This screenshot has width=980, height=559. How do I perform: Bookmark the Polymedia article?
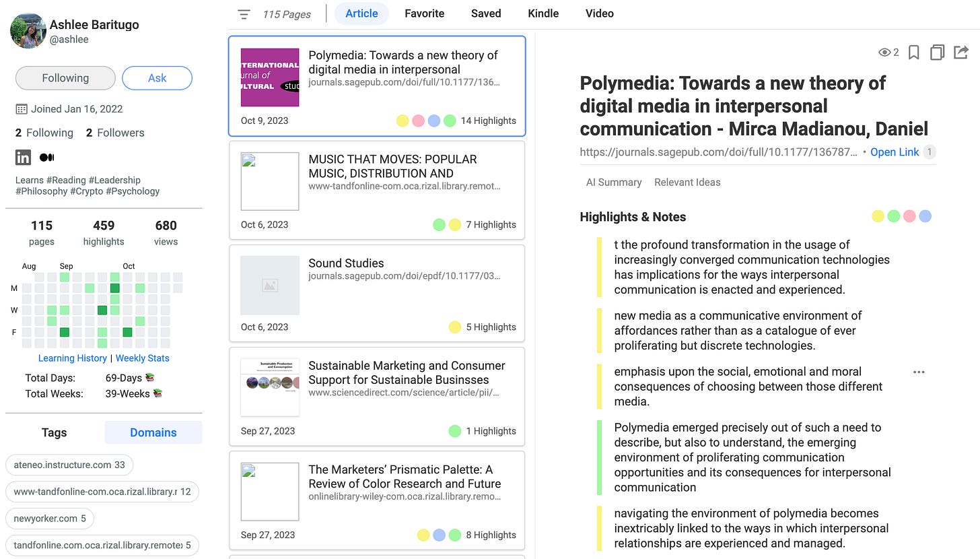click(x=913, y=53)
